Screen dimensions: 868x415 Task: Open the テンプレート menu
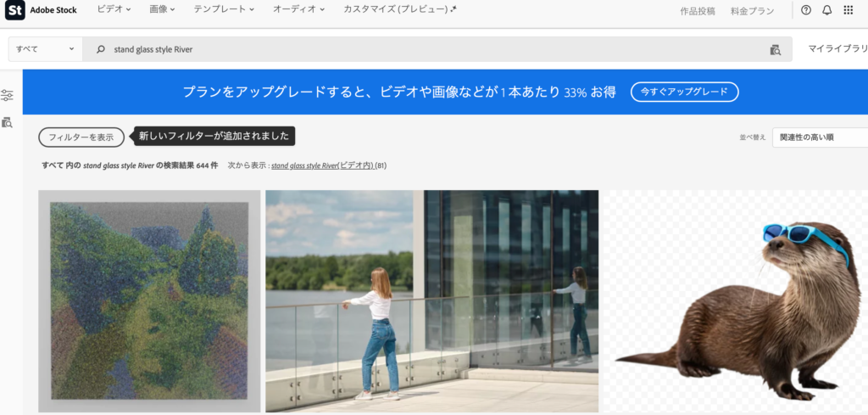point(224,10)
